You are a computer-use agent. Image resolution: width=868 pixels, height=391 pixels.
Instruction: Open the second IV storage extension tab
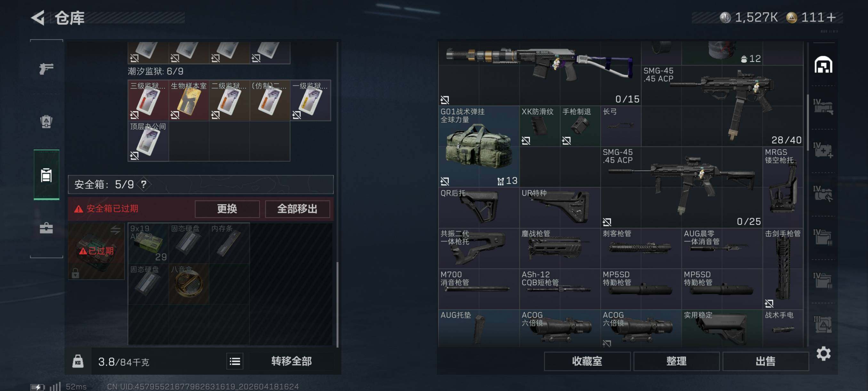pyautogui.click(x=823, y=150)
